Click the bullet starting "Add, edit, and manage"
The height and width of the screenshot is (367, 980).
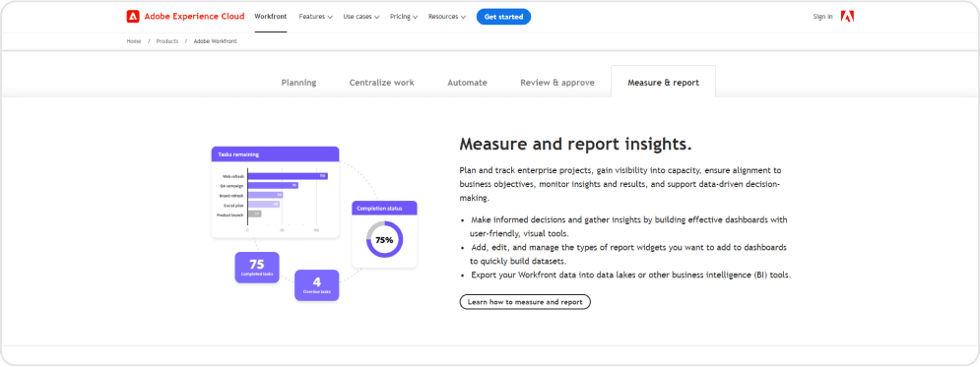pos(628,254)
